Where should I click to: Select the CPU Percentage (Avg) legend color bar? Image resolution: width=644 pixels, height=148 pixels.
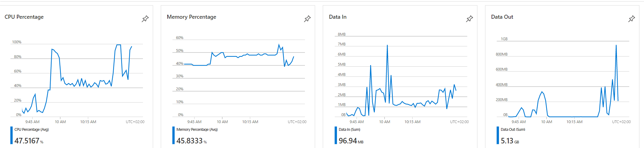(x=11, y=135)
